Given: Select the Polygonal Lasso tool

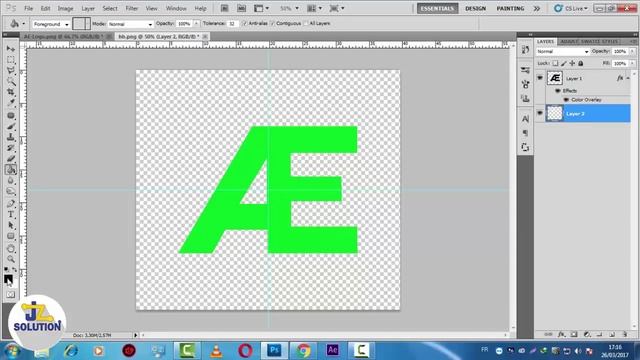Looking at the screenshot, I should [x=11, y=71].
